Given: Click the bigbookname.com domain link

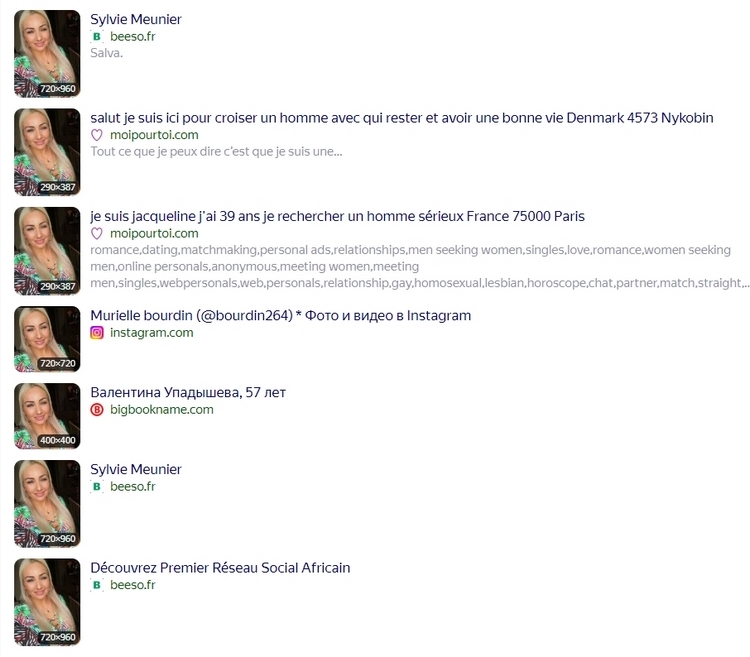Looking at the screenshot, I should [x=162, y=409].
